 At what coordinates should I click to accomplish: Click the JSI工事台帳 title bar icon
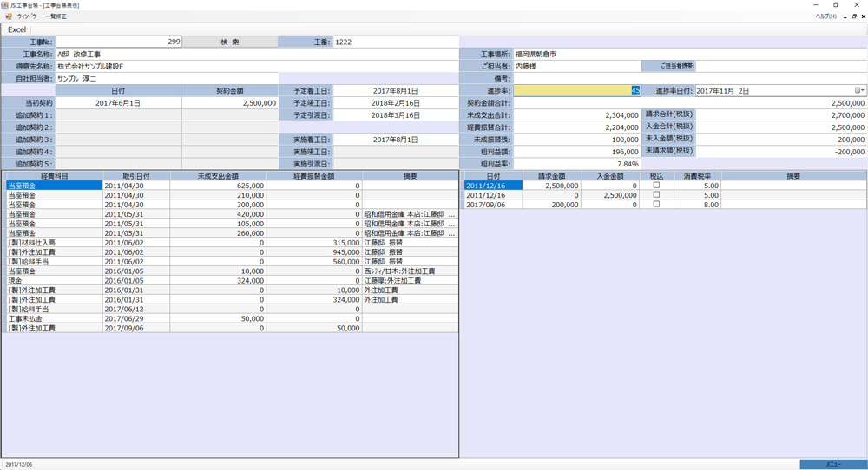6,5
